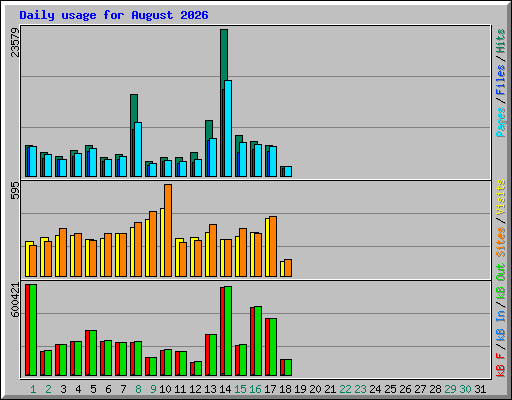512x400 pixels.
Task: Click the cyan Pages bar for day 18
Action: point(288,171)
